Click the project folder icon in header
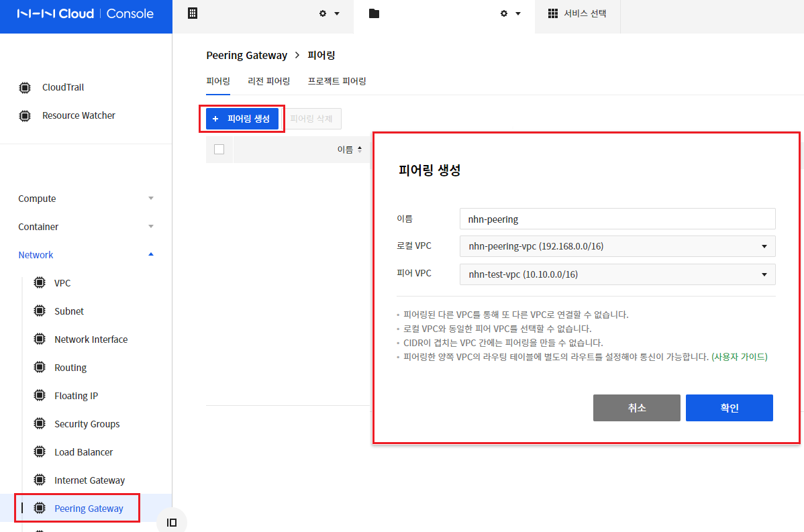 tap(374, 14)
